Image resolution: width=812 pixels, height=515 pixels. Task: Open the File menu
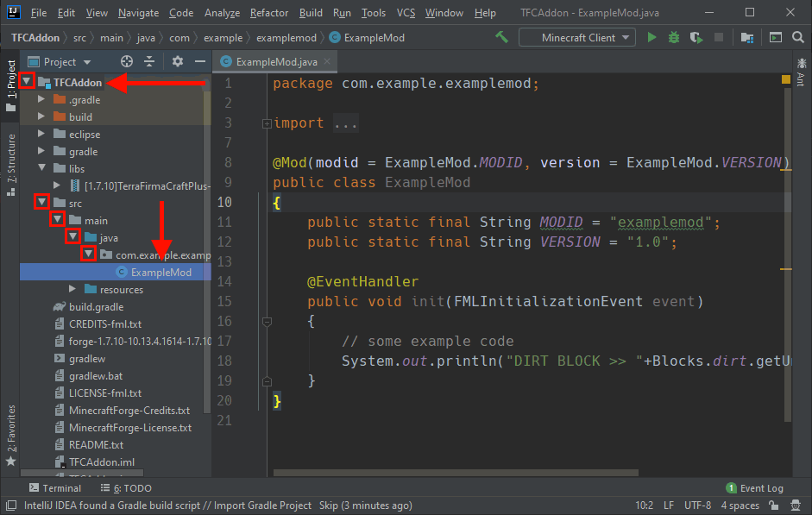pyautogui.click(x=39, y=12)
